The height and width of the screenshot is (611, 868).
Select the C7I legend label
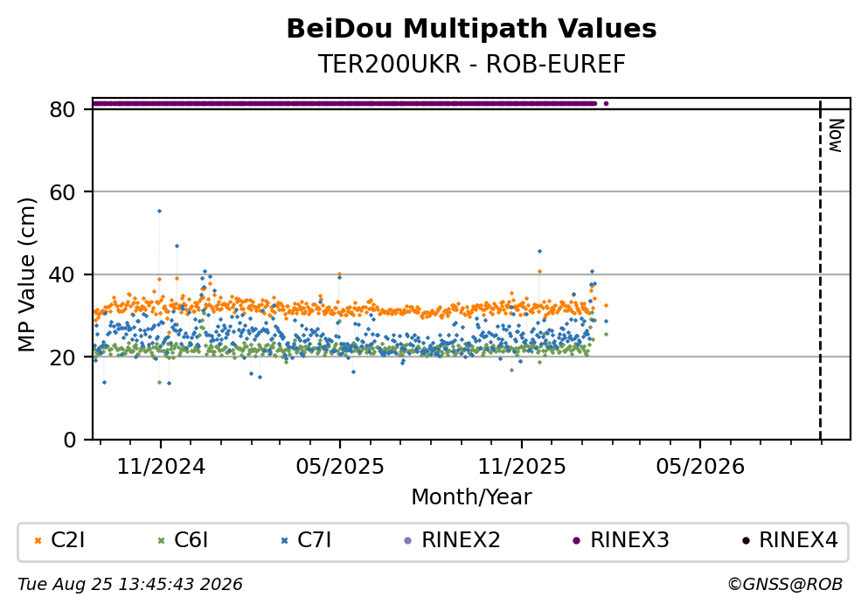coord(315,540)
